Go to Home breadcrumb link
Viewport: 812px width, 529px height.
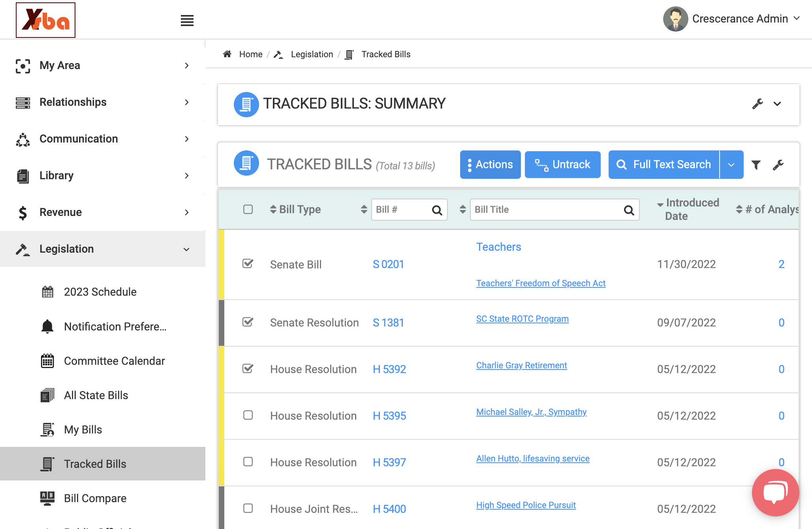(x=251, y=54)
